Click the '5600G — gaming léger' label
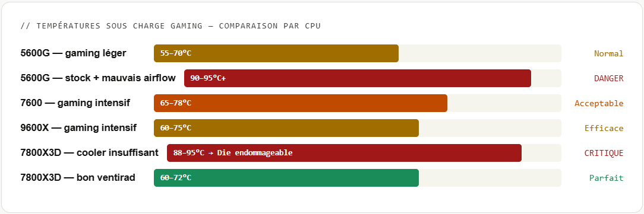Viewport: 644px width, 214px height. [x=73, y=53]
